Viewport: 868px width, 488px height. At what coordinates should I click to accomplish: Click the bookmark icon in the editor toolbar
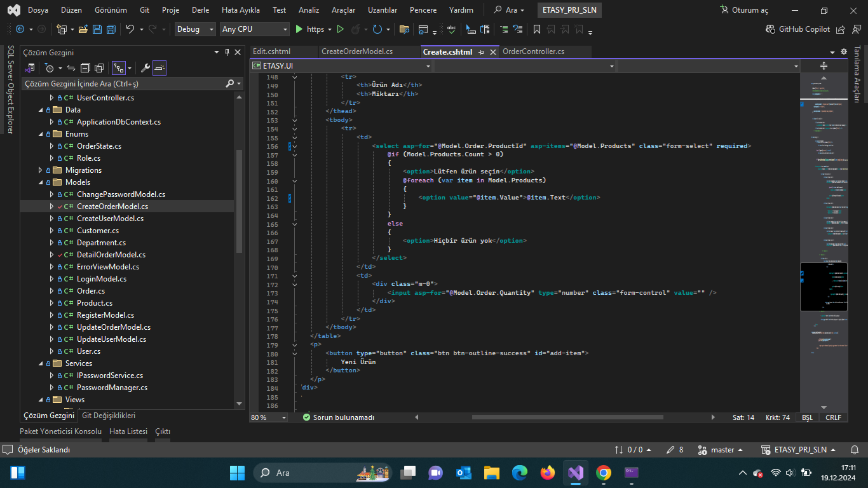point(537,29)
